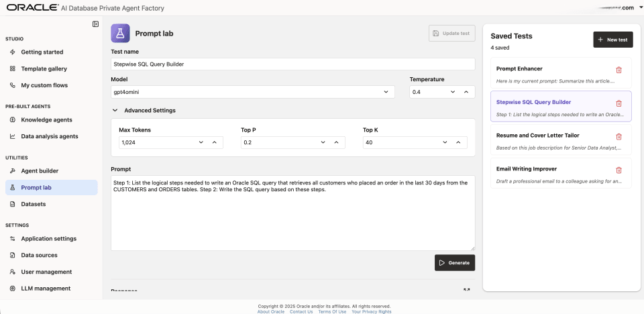Delete the Prompt Enhancer saved test
The height and width of the screenshot is (314, 644).
619,70
